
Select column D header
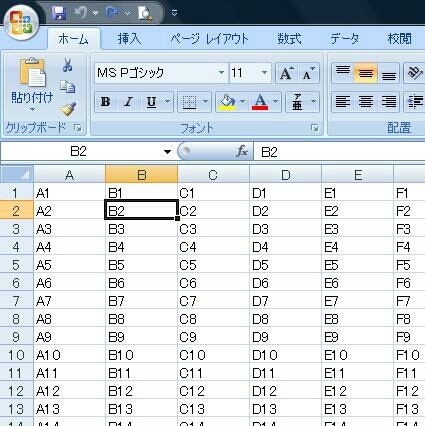(x=285, y=175)
